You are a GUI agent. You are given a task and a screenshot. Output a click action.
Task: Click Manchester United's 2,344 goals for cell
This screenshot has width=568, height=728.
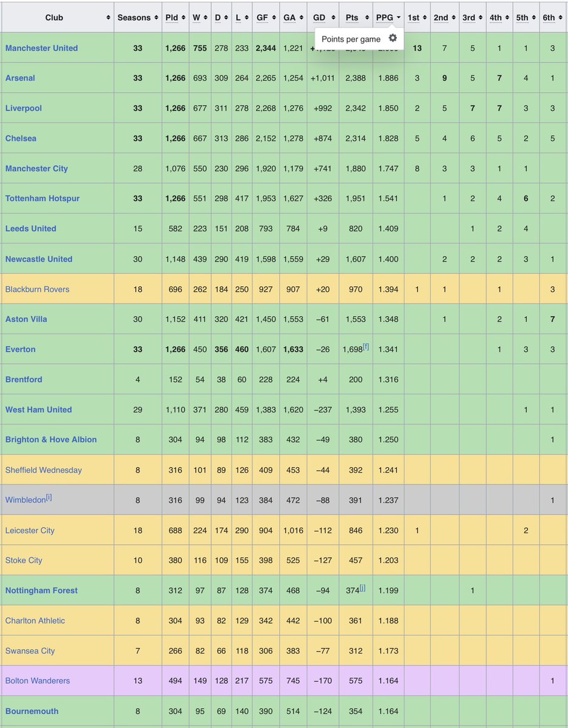[266, 48]
